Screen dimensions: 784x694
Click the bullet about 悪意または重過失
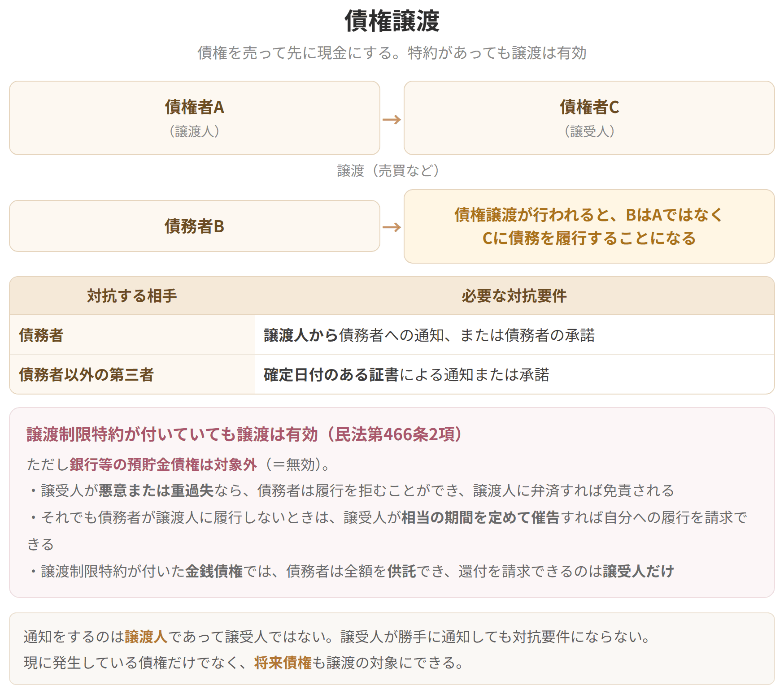point(351,490)
